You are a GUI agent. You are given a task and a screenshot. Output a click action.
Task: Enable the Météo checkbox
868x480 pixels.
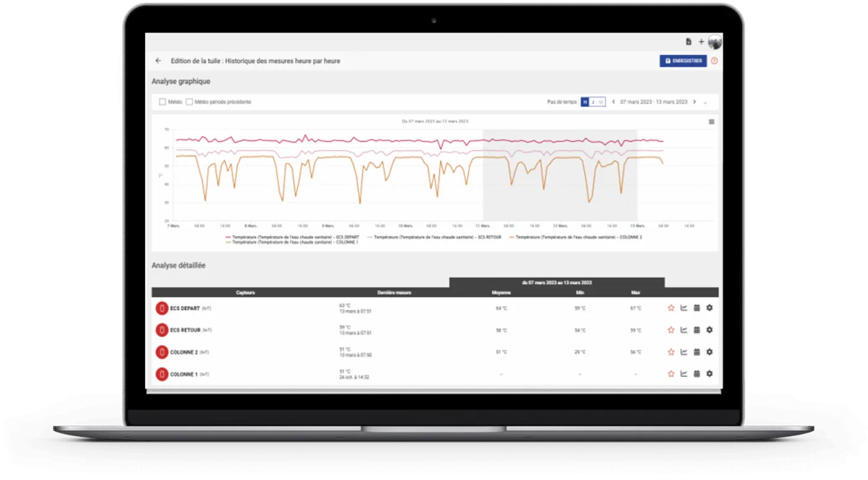pyautogui.click(x=162, y=102)
